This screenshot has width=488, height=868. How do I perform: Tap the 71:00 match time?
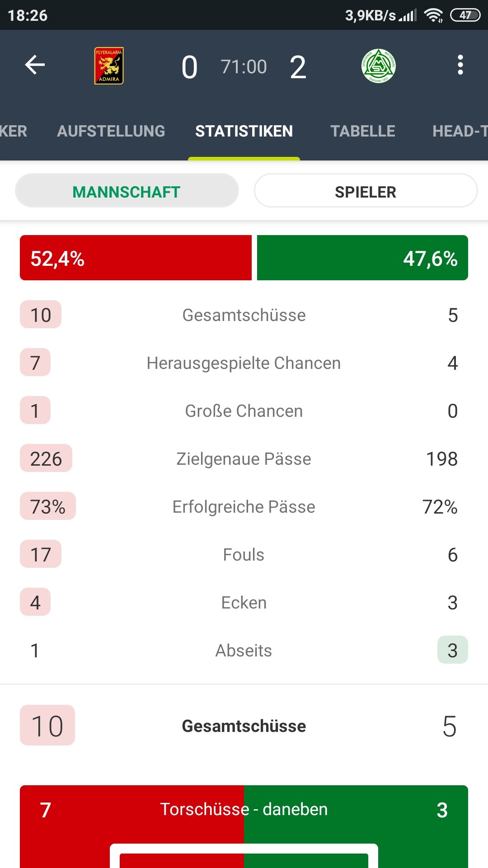244,67
